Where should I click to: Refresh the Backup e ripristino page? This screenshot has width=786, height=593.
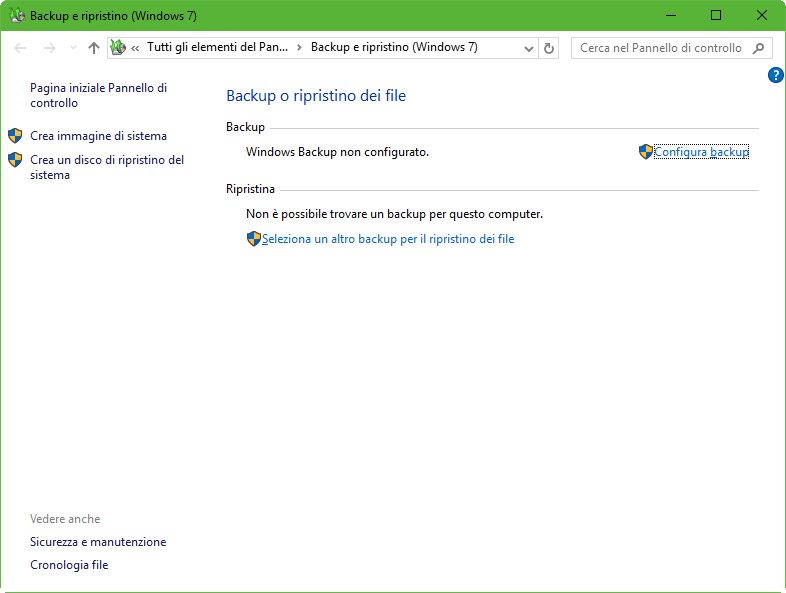pyautogui.click(x=548, y=48)
